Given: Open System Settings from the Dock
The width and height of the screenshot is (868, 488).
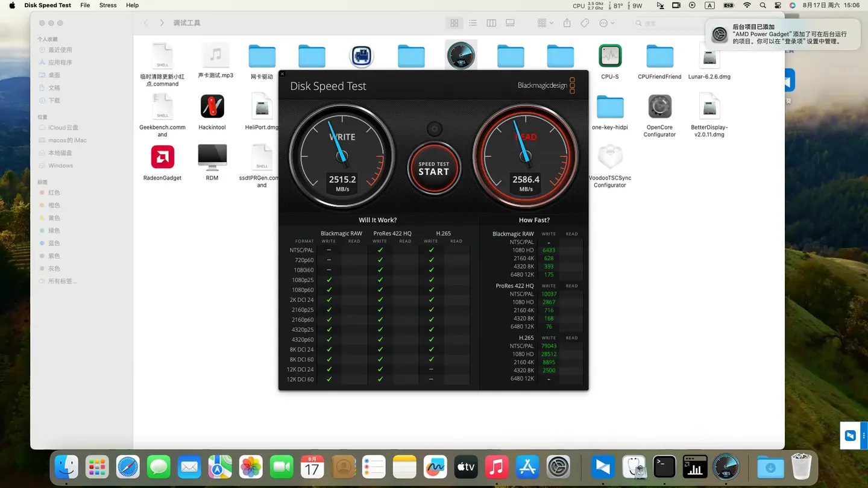Looking at the screenshot, I should [558, 467].
